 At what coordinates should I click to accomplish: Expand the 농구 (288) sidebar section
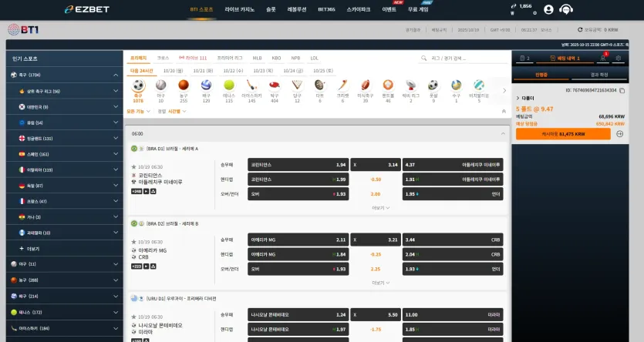point(116,280)
